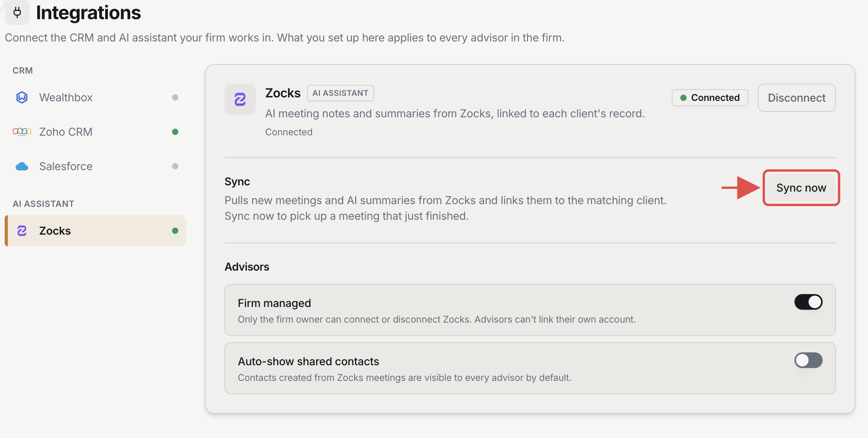This screenshot has height=438, width=868.
Task: Click the Integrations page heading
Action: [x=88, y=13]
